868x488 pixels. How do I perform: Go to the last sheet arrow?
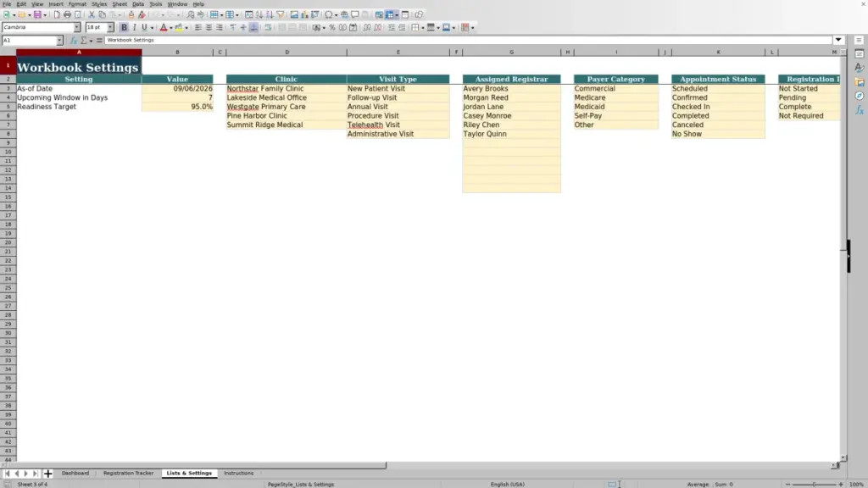click(35, 474)
